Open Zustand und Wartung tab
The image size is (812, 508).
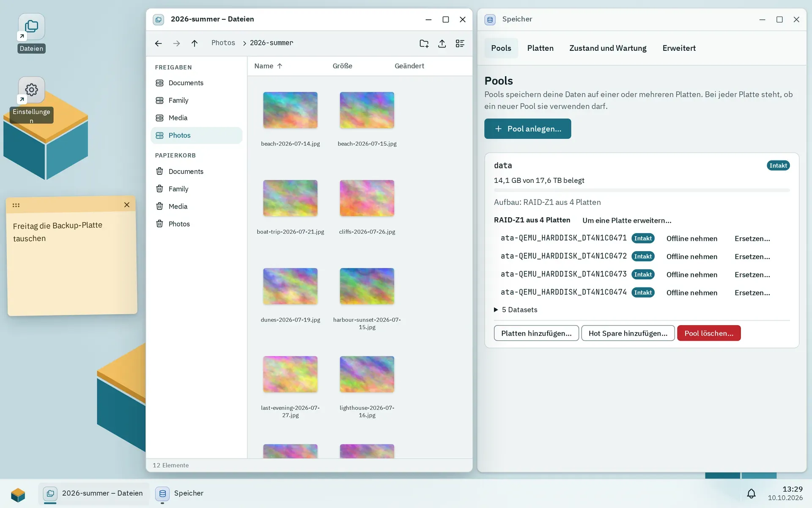tap(608, 48)
